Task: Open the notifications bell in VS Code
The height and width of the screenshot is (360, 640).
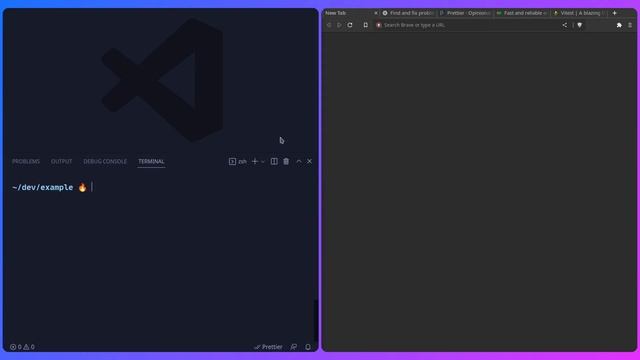Action: click(308, 347)
